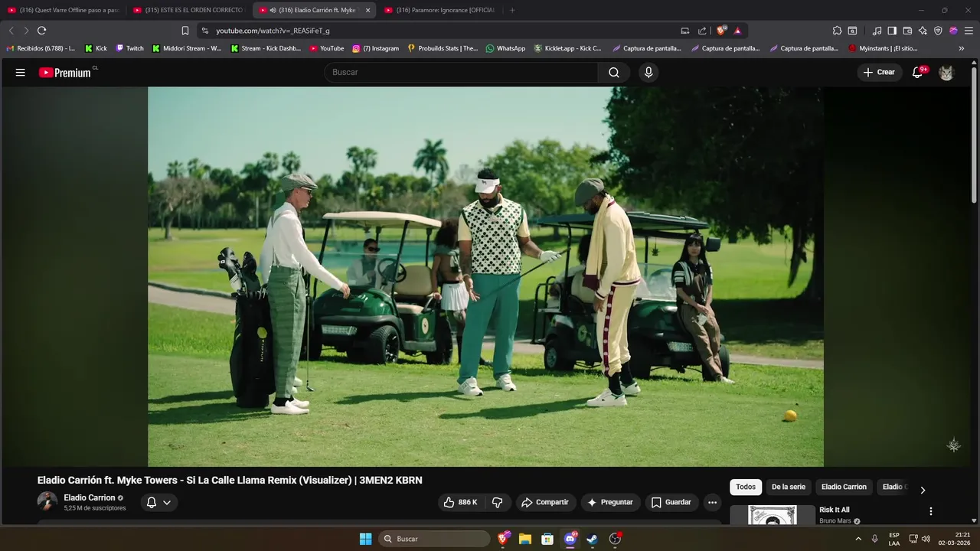Open File Explorer from the taskbar
The height and width of the screenshot is (551, 980).
point(525,539)
